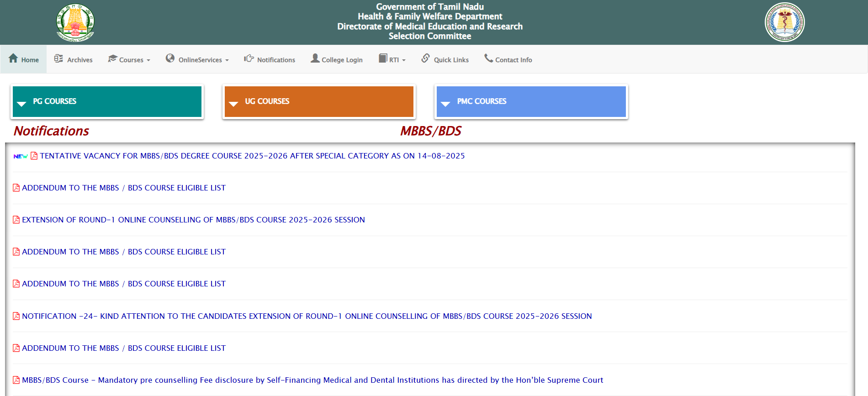Click the "UG COURSES" label text
This screenshot has width=868, height=396.
click(267, 101)
